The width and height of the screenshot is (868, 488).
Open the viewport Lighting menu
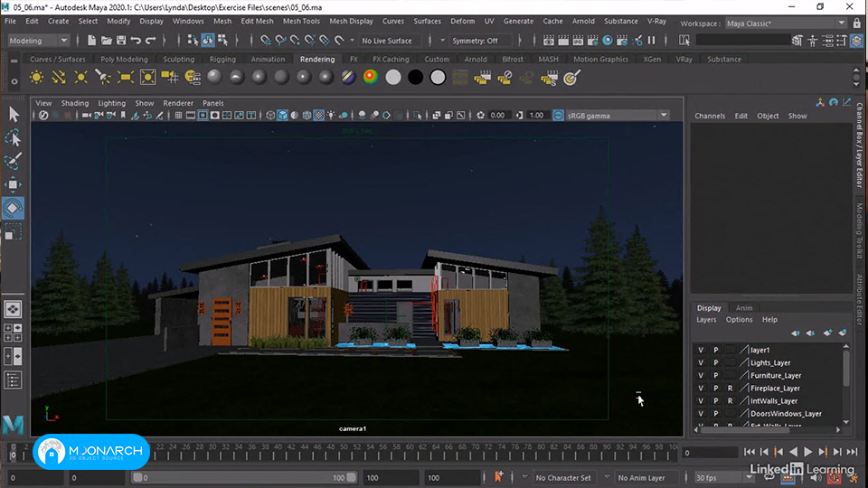(112, 103)
